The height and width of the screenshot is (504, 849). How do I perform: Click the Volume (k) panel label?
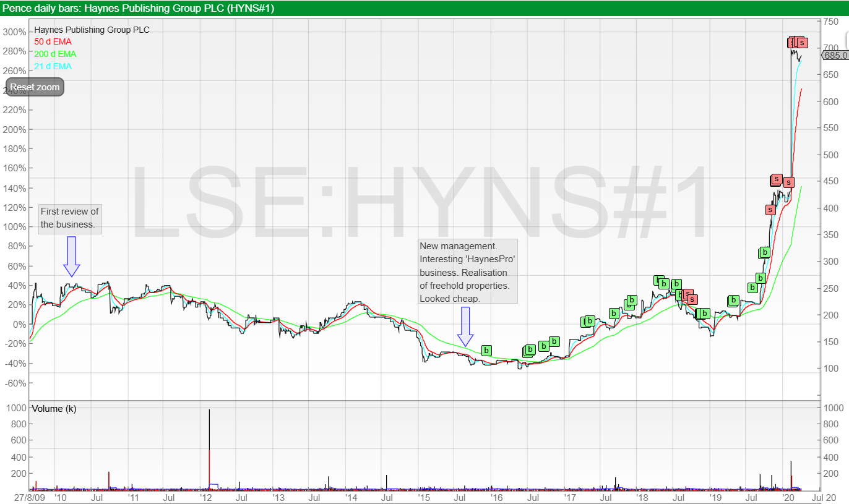tap(54, 409)
